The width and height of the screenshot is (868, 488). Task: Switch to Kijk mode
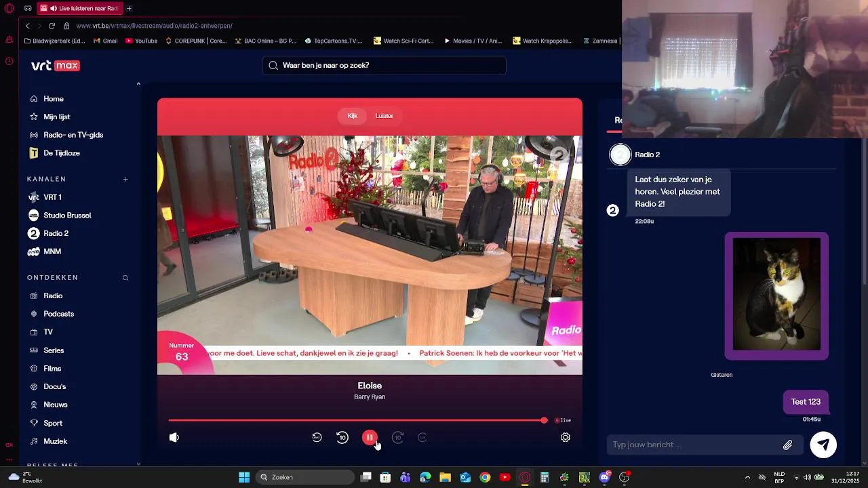[x=352, y=116]
